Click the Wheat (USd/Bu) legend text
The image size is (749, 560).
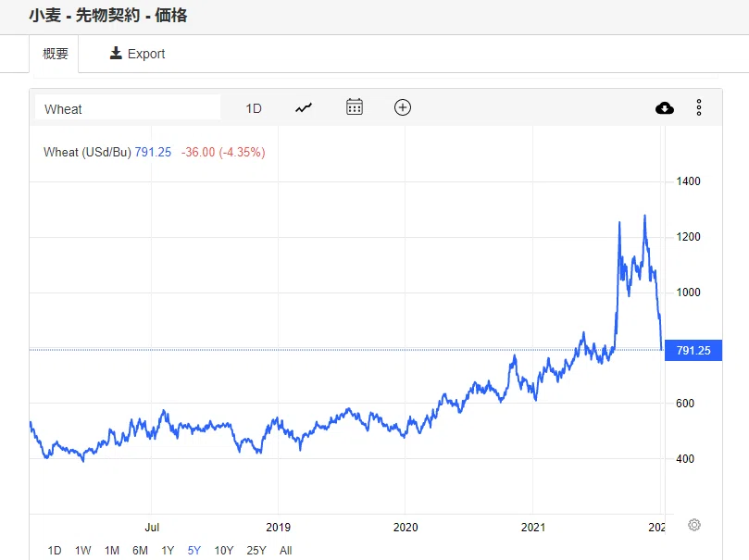tap(87, 153)
